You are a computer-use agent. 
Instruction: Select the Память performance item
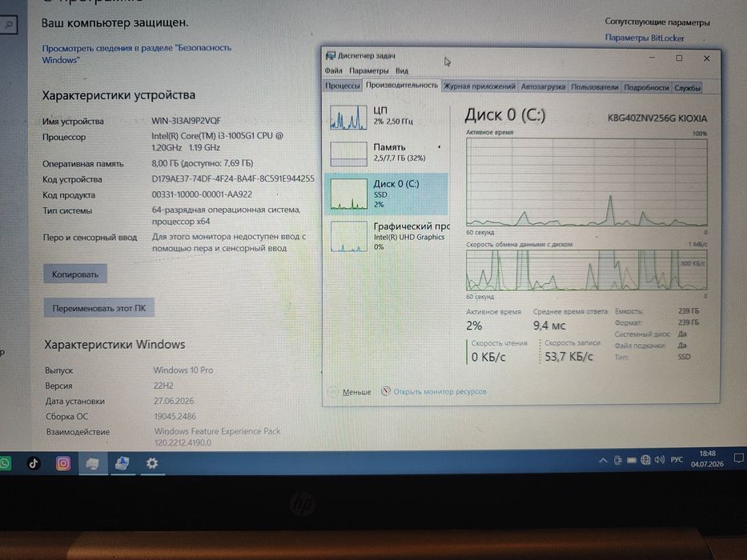coord(387,153)
